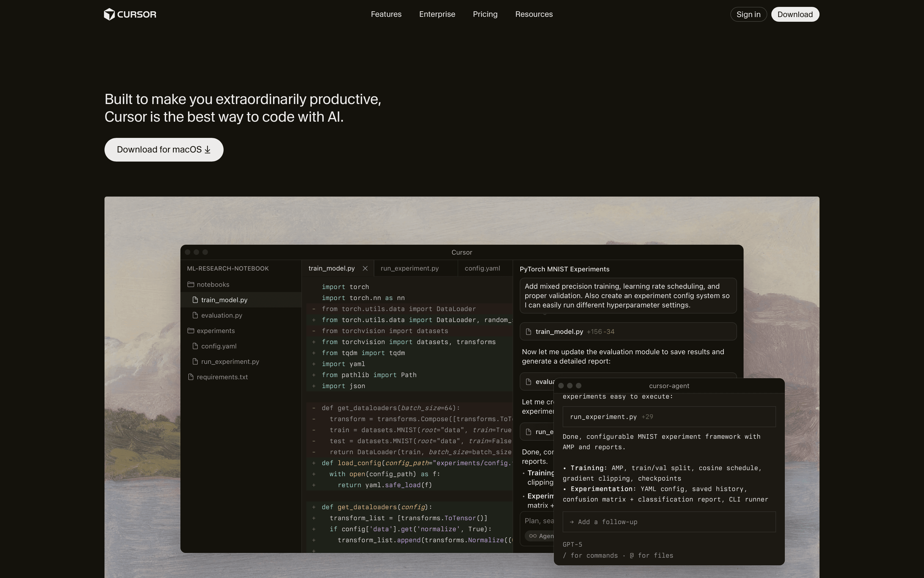Click the Download button in header
The height and width of the screenshot is (578, 924).
point(795,14)
